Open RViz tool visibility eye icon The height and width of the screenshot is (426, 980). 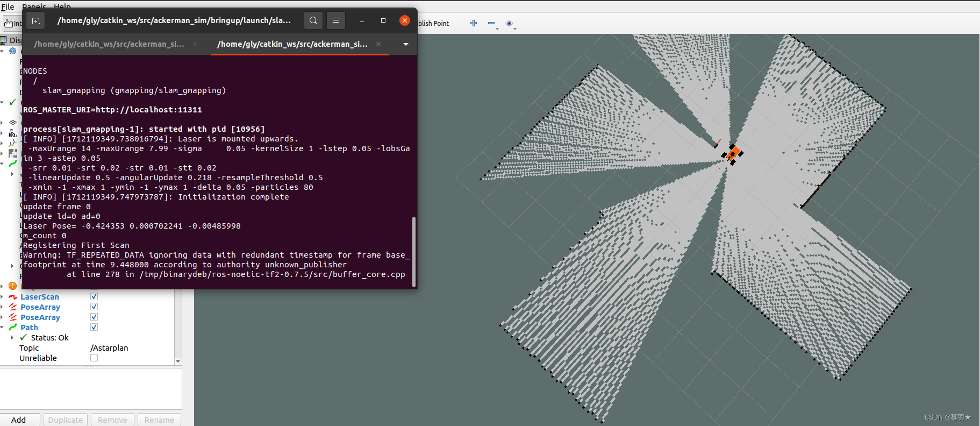[x=509, y=23]
